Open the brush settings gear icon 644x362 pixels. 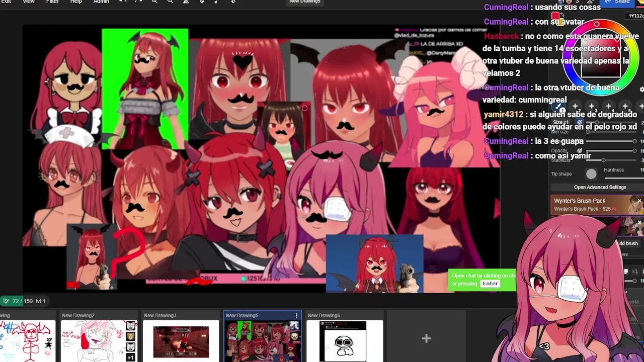coord(642,89)
